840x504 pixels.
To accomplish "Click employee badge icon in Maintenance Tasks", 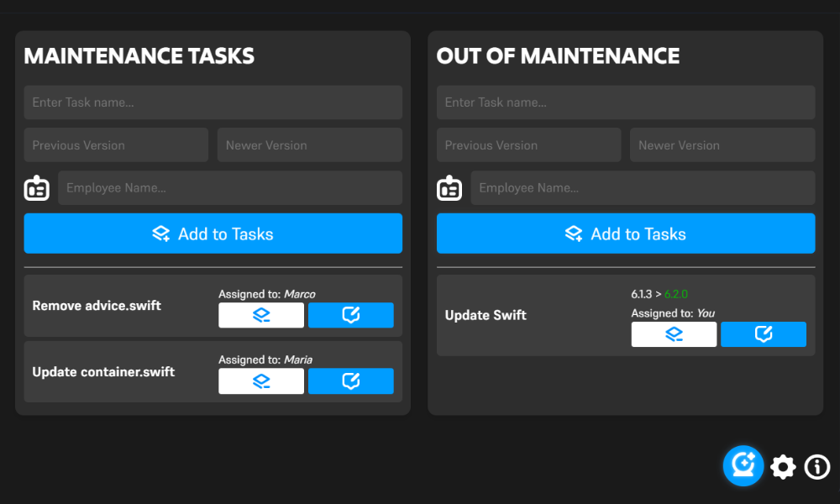I will click(x=37, y=188).
